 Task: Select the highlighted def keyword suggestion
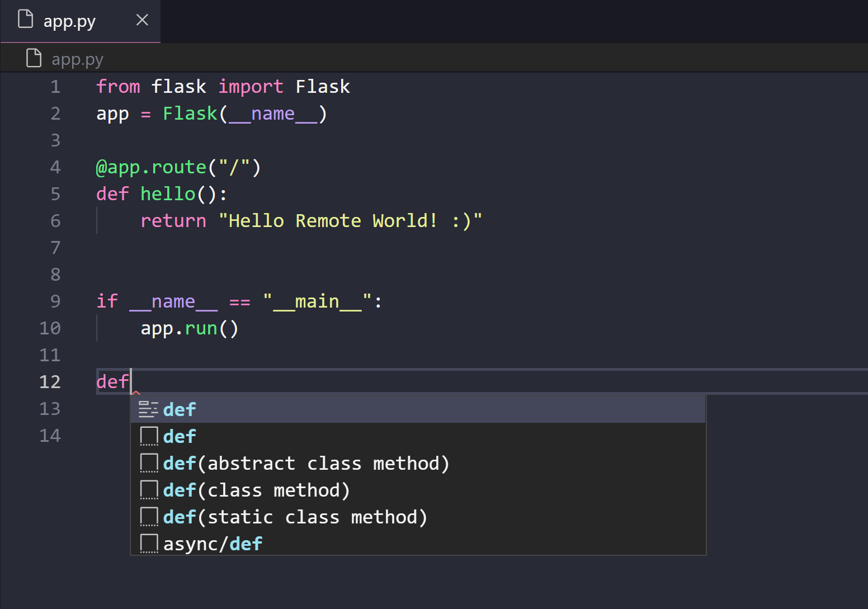coord(179,409)
